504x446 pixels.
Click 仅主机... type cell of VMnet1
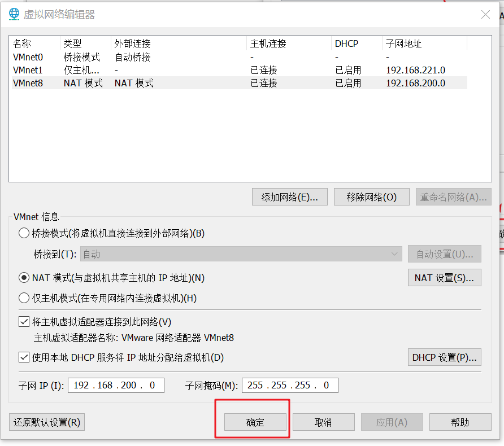point(81,70)
